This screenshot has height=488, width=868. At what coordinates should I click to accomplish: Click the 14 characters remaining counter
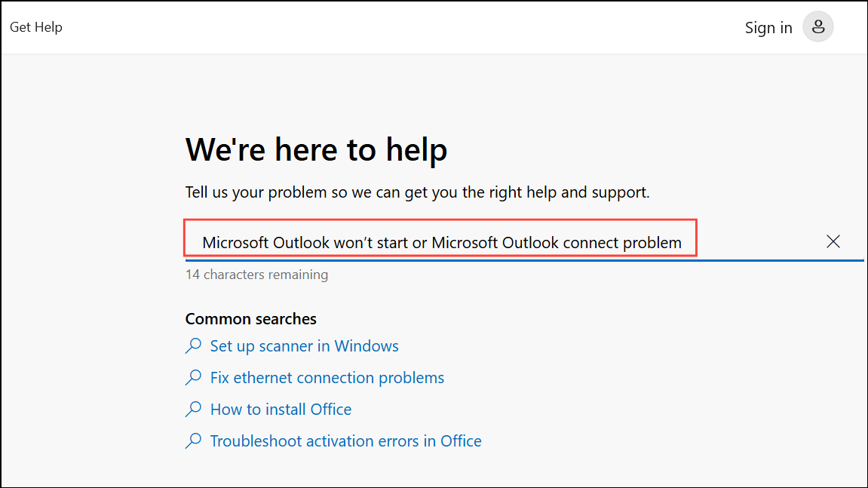[x=256, y=275]
